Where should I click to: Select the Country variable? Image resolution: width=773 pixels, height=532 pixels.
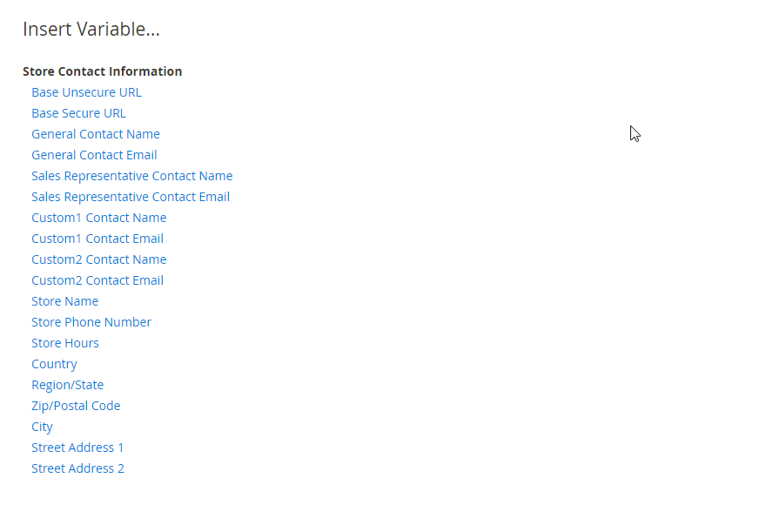(x=54, y=364)
